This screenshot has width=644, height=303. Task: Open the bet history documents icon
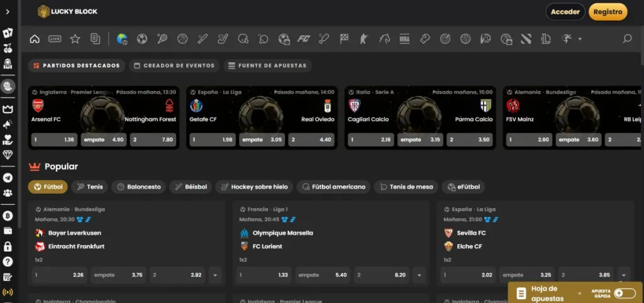[x=96, y=39]
